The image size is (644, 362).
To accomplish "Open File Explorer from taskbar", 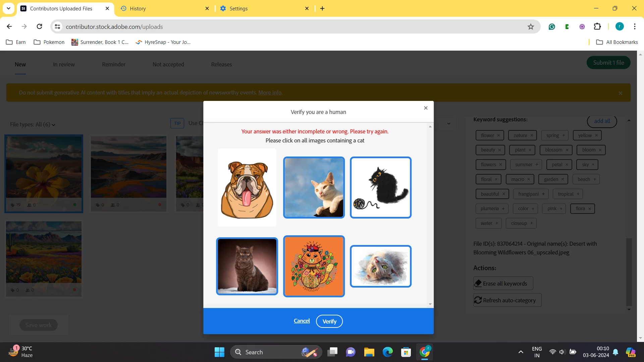I will tap(369, 352).
